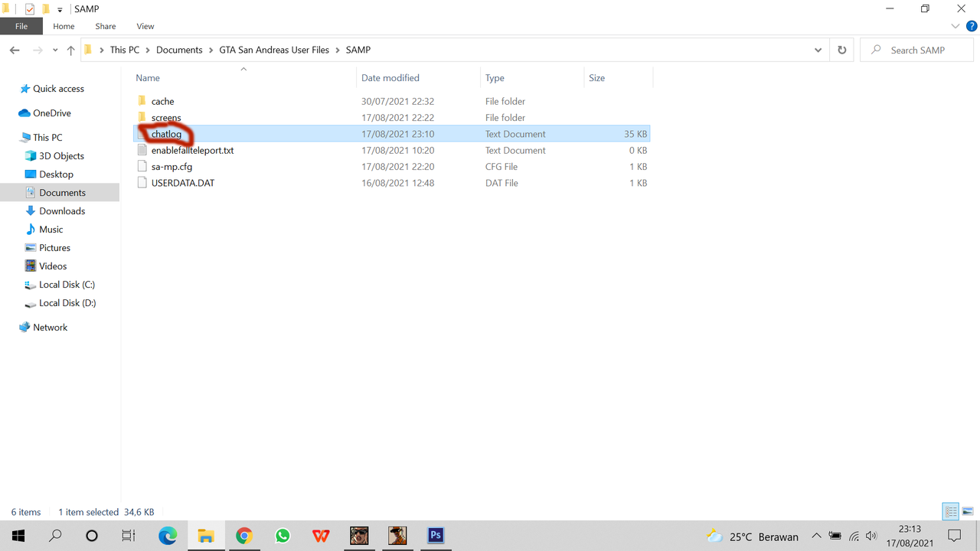Select Network in the navigation pane
Screen dimensions: 980x551
50,328
